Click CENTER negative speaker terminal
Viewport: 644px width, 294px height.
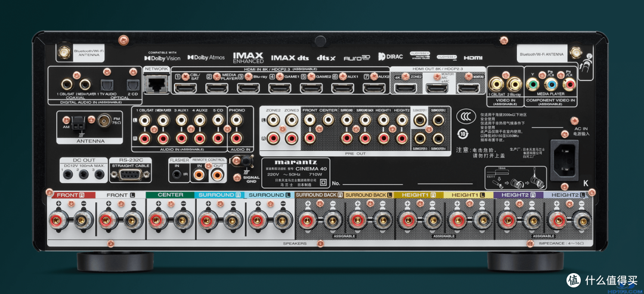pos(183,221)
